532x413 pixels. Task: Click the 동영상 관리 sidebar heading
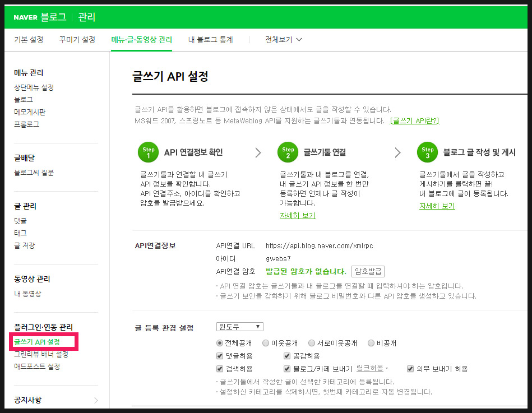pyautogui.click(x=32, y=279)
